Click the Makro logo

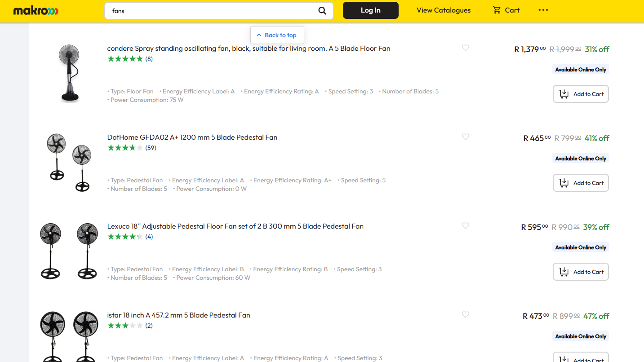pyautogui.click(x=36, y=11)
